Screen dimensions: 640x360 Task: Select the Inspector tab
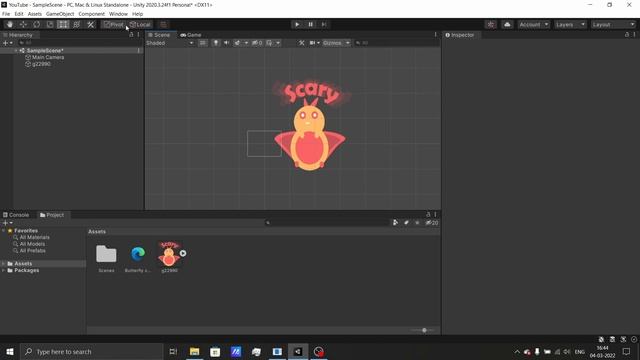tap(460, 35)
